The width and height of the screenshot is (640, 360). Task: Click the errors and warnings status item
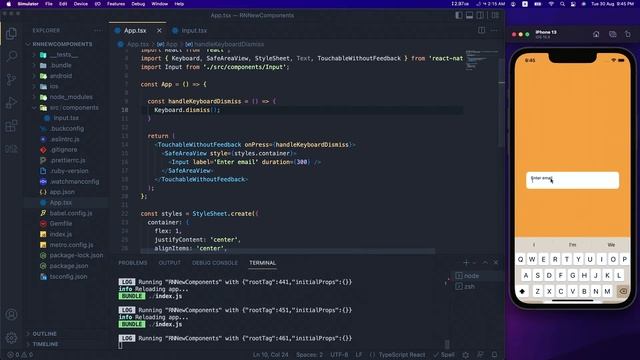click(20, 355)
